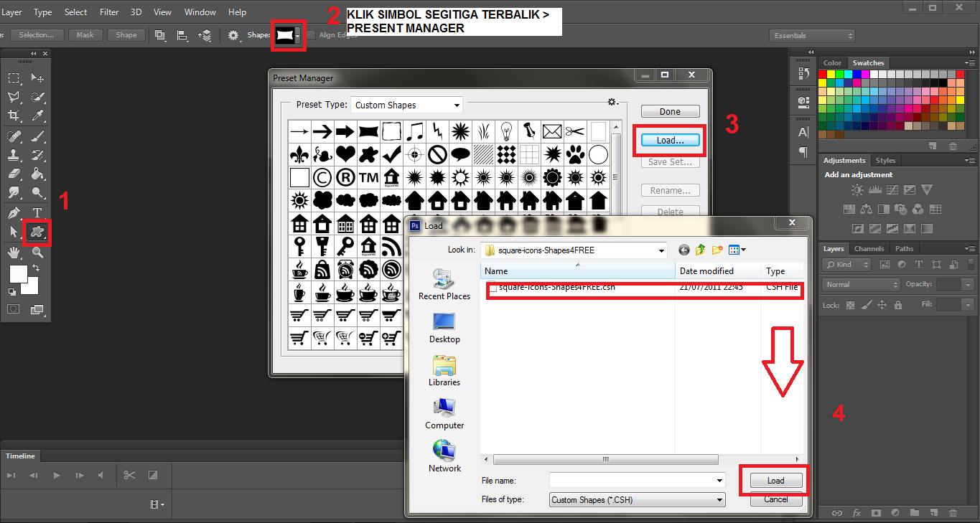Open the Preset Type dropdown

406,104
